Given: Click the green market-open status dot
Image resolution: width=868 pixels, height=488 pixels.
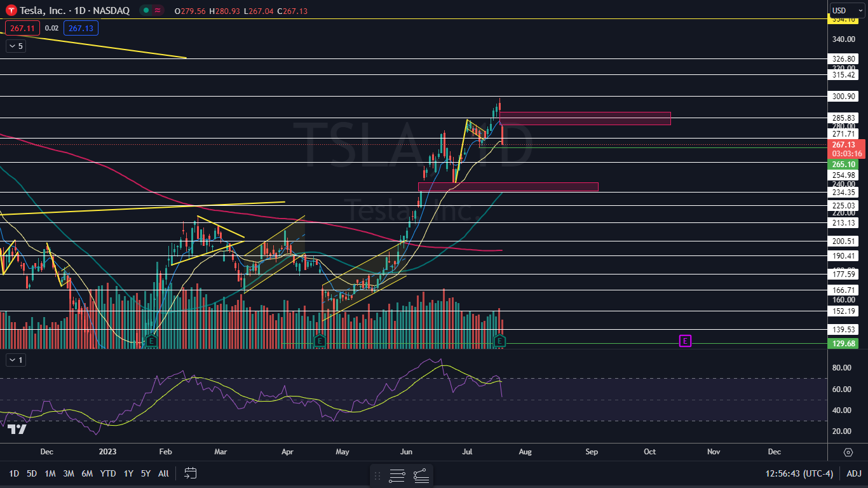Looking at the screenshot, I should click(146, 10).
